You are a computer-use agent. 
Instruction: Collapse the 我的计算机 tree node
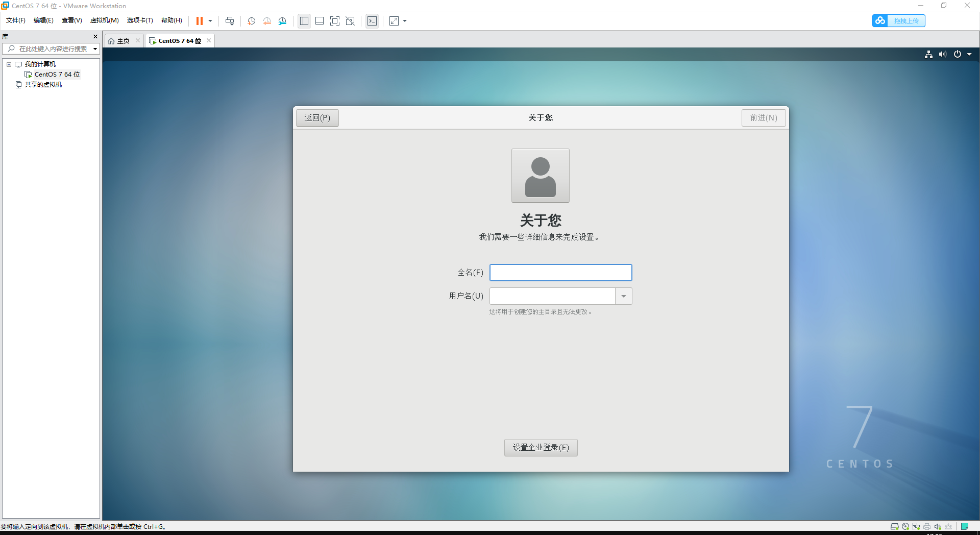[x=9, y=64]
